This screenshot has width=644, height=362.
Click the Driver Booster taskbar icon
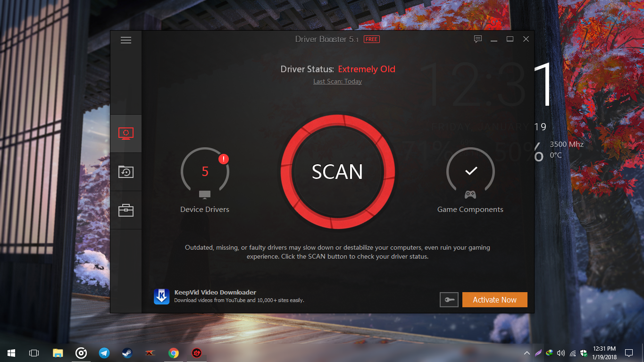[x=197, y=353]
